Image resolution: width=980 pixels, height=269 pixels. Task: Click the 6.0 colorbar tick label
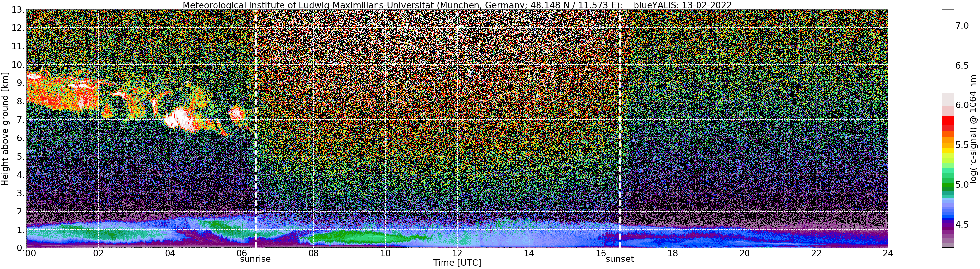tap(962, 105)
